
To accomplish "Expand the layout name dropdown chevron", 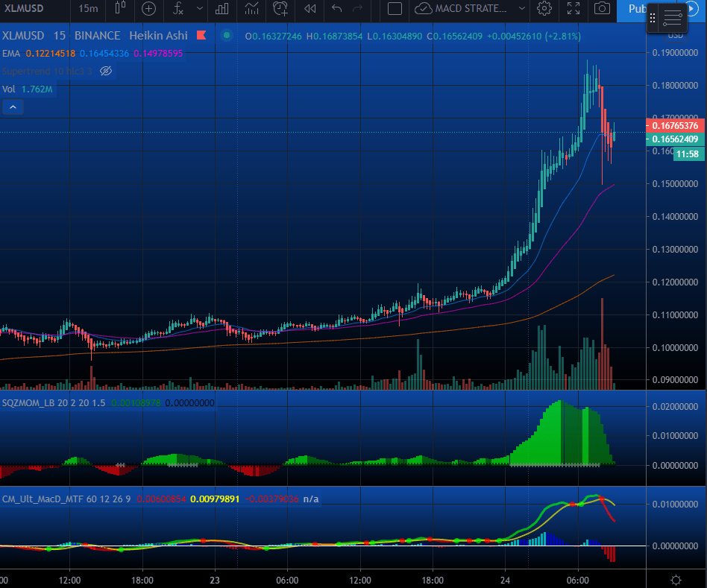I will tap(522, 8).
